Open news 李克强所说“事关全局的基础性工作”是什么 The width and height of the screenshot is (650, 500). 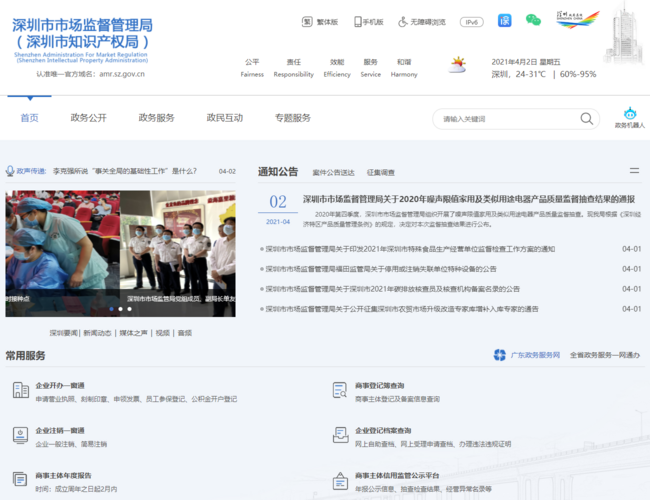coord(125,171)
